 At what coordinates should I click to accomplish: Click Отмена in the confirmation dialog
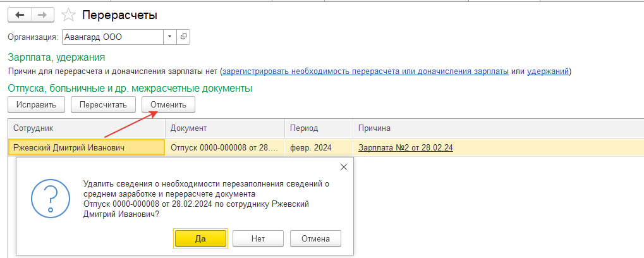pos(315,238)
